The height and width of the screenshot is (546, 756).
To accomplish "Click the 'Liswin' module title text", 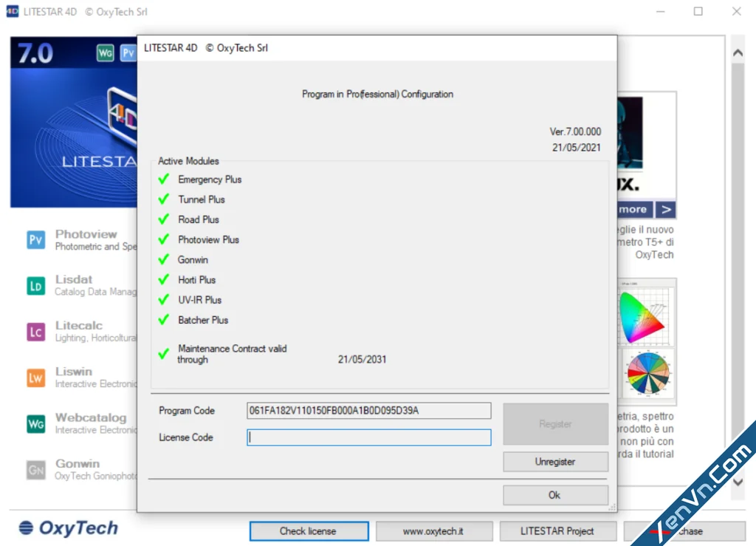I will [x=73, y=372].
